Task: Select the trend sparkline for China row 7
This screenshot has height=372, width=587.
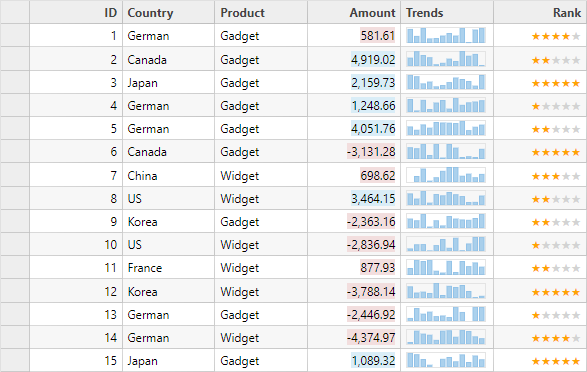Action: pyautogui.click(x=446, y=175)
